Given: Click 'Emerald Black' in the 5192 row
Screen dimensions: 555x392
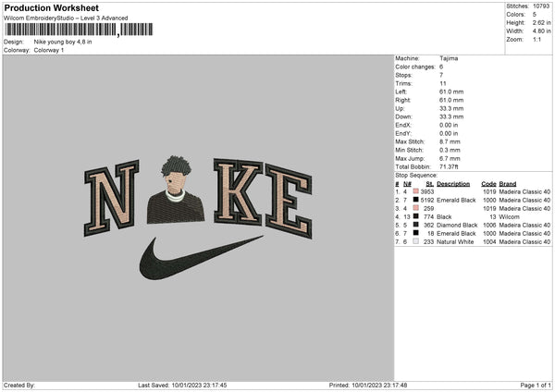Looking at the screenshot, I should (x=456, y=201).
